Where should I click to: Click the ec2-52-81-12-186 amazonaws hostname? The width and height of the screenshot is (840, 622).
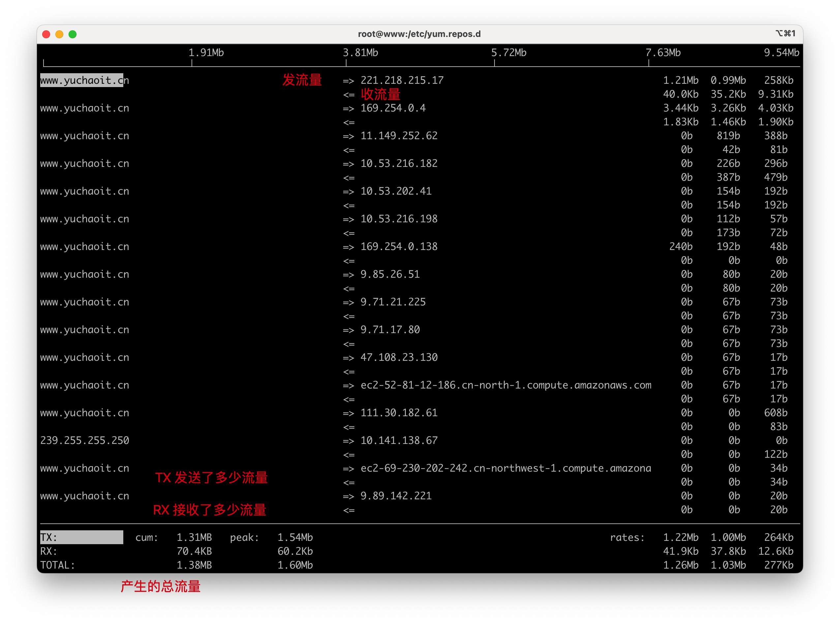[505, 385]
